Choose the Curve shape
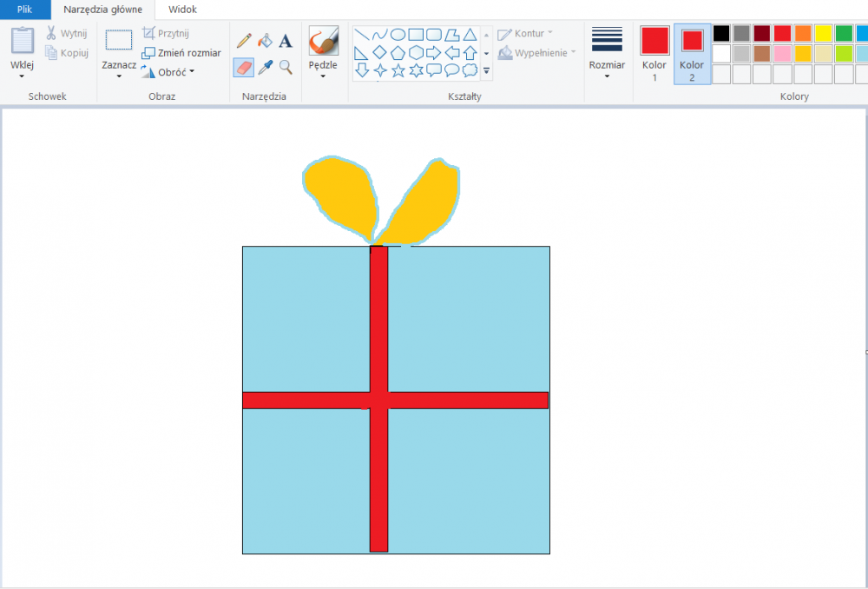The image size is (868, 589). (x=380, y=35)
